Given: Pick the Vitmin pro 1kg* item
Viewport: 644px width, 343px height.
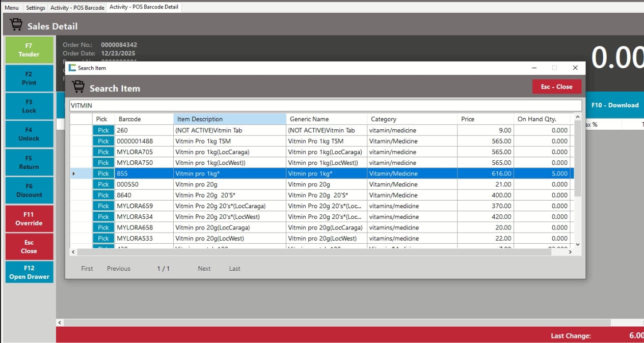Looking at the screenshot, I should (x=103, y=174).
